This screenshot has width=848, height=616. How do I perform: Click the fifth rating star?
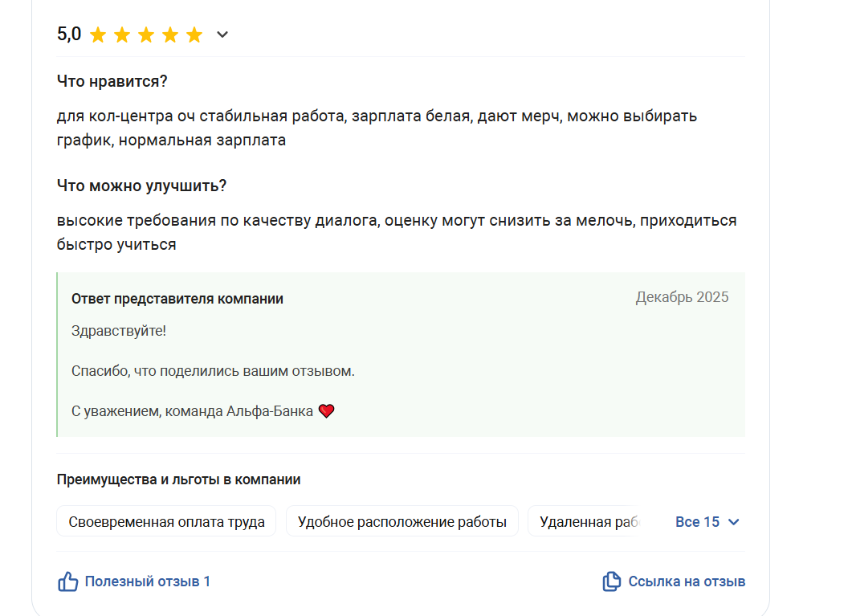tap(194, 35)
